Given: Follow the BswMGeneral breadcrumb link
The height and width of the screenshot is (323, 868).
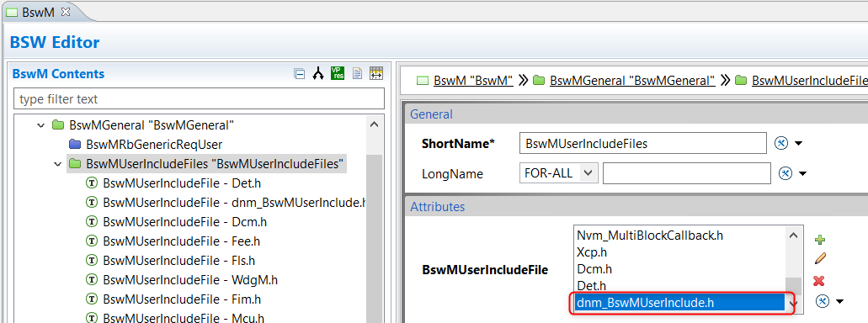Looking at the screenshot, I should [632, 80].
